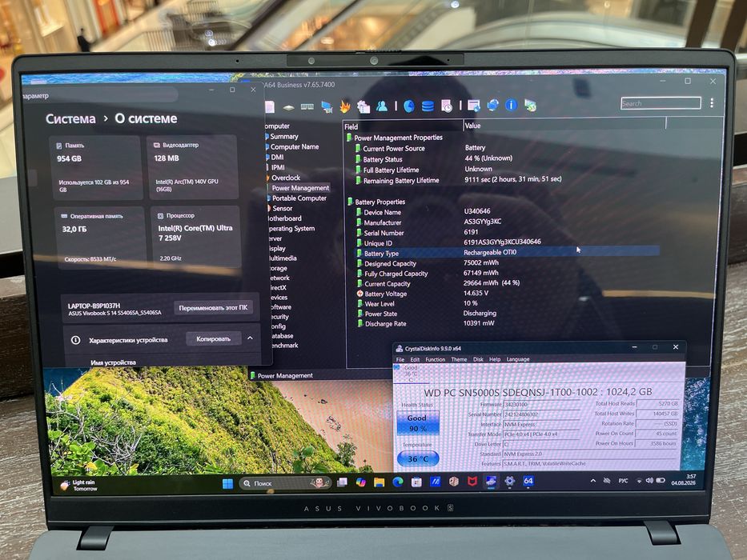Click the 36 °C temperature button
The width and height of the screenshot is (747, 560).
418,459
